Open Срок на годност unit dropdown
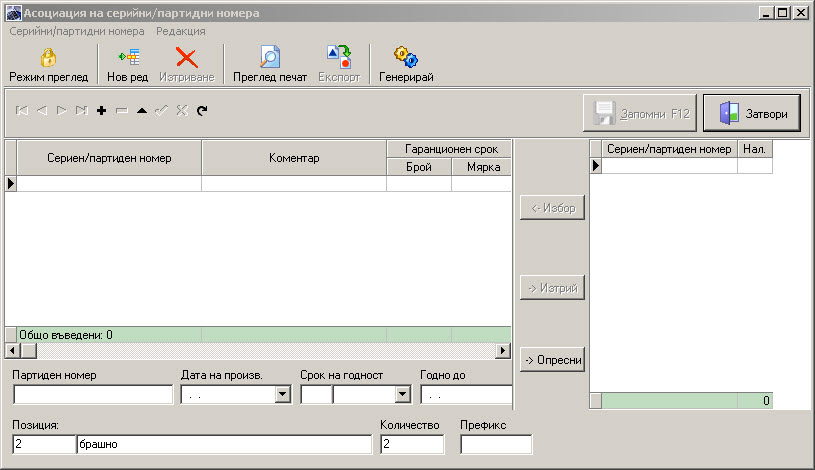Image resolution: width=815 pixels, height=470 pixels. click(402, 394)
